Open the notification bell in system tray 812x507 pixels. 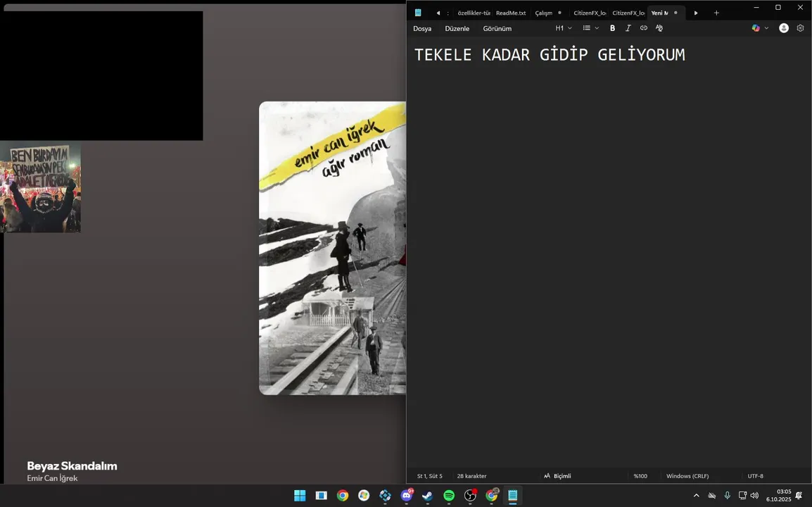tap(799, 496)
